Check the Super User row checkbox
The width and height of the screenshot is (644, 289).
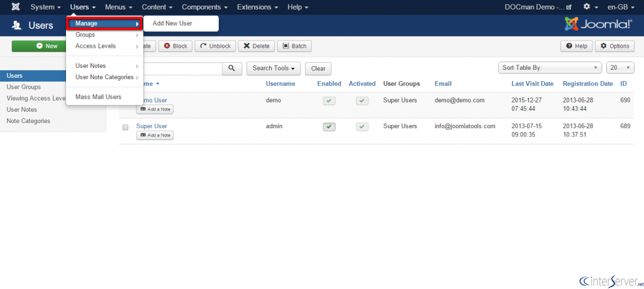click(x=125, y=128)
